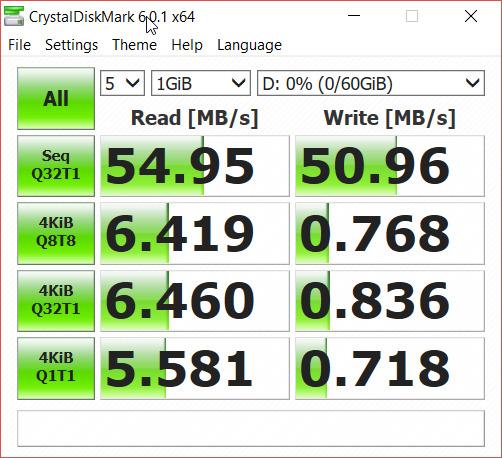The width and height of the screenshot is (502, 458).
Task: Open the File menu
Action: click(19, 45)
